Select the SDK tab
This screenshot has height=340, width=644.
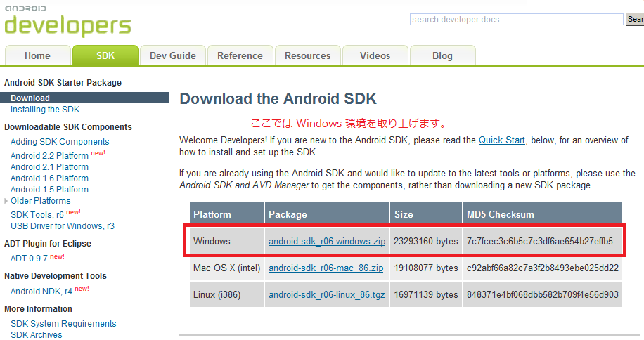tap(105, 55)
